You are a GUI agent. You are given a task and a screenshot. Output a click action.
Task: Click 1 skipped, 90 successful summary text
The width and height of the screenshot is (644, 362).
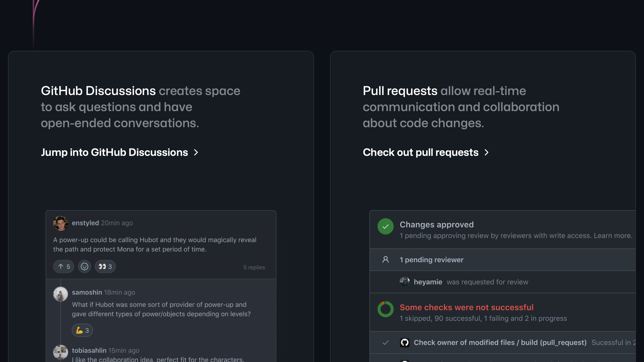tap(483, 318)
